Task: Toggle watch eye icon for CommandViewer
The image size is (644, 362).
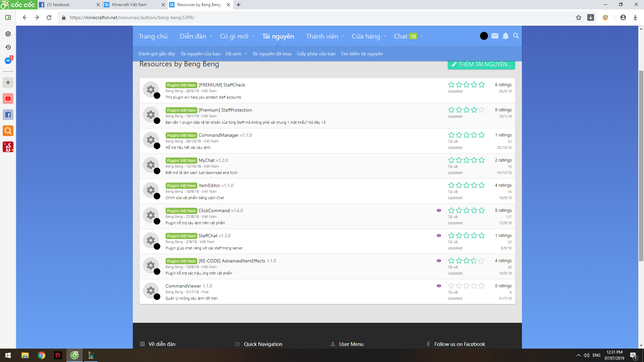Action: click(x=439, y=286)
